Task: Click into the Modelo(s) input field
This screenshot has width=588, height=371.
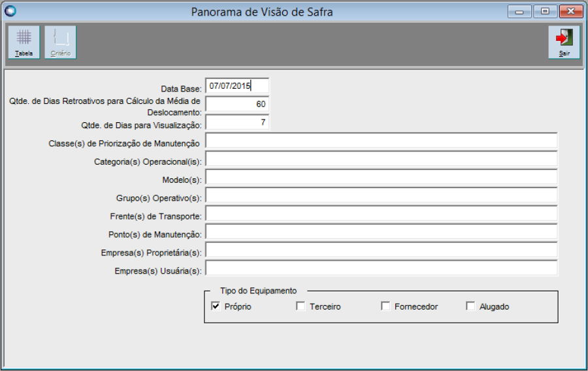Action: click(x=381, y=178)
